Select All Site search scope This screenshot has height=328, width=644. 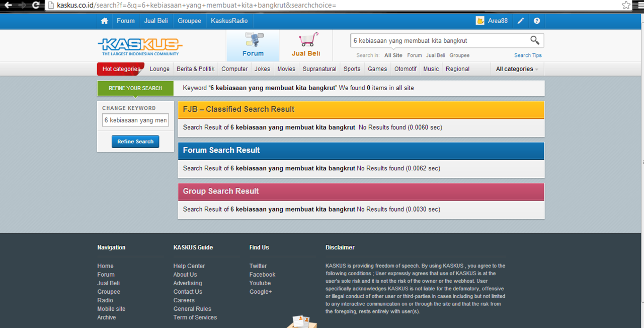tap(393, 55)
